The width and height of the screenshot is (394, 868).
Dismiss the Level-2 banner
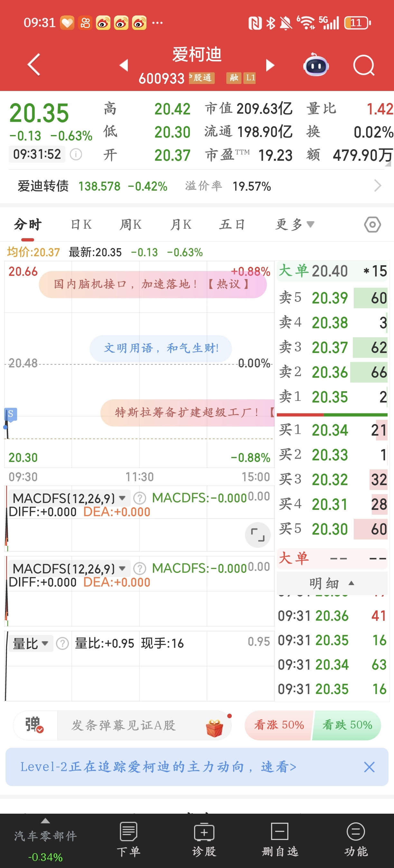point(369,767)
